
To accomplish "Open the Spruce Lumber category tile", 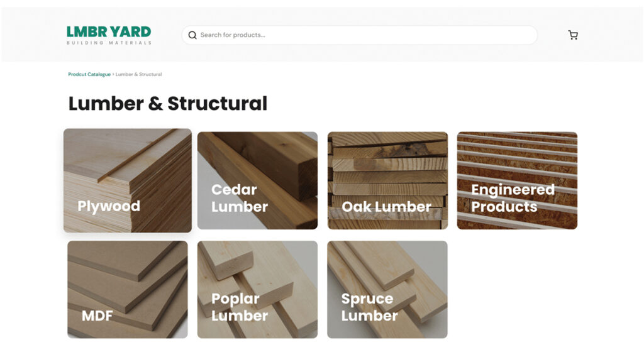I will click(x=387, y=289).
